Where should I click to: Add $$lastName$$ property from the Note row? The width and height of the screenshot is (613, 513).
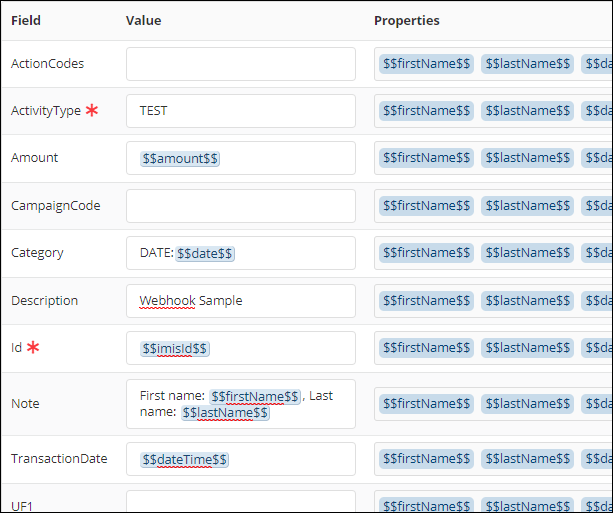[527, 404]
